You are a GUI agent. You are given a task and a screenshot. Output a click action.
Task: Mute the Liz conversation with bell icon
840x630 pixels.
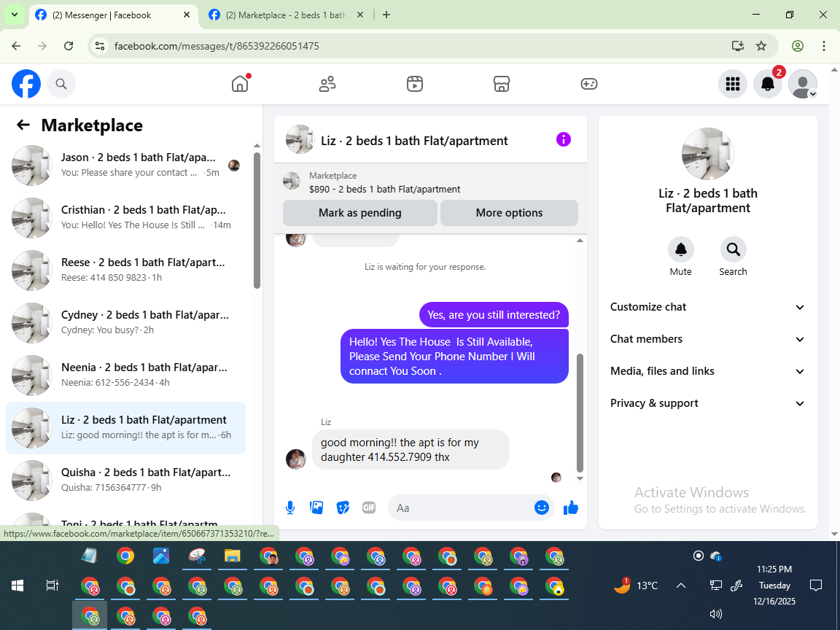(681, 249)
